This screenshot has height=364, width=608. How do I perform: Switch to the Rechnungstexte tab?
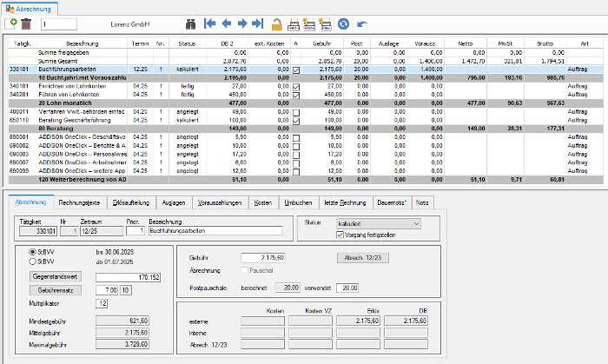pyautogui.click(x=79, y=202)
